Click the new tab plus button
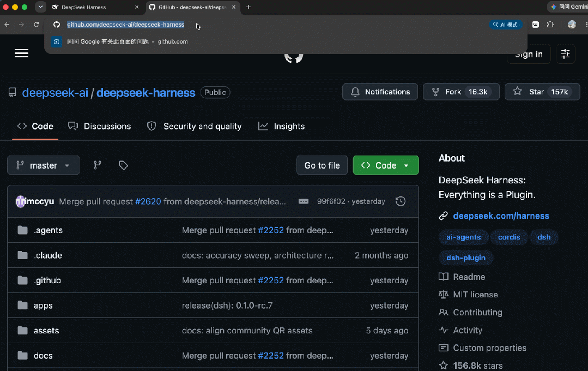The width and height of the screenshot is (588, 371). tap(248, 7)
